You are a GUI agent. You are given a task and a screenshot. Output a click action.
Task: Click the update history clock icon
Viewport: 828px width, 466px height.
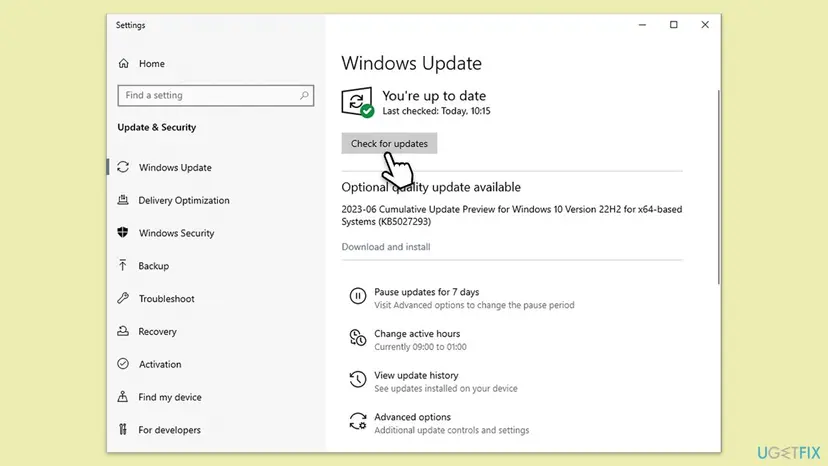click(357, 379)
